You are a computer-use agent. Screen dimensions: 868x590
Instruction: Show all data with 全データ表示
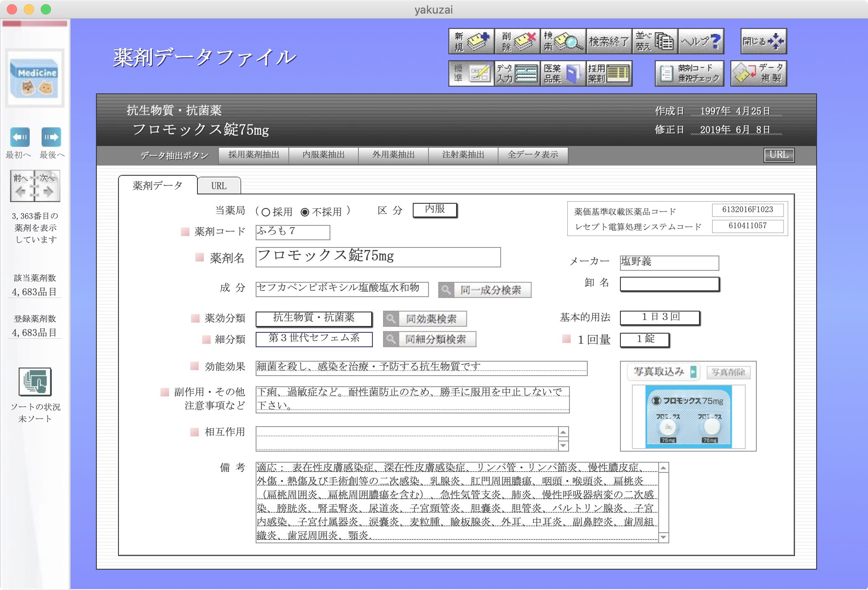(533, 155)
